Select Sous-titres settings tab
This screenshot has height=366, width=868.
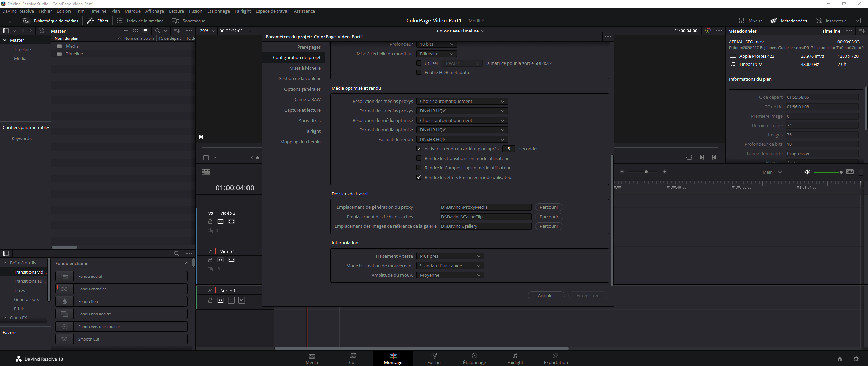[310, 121]
